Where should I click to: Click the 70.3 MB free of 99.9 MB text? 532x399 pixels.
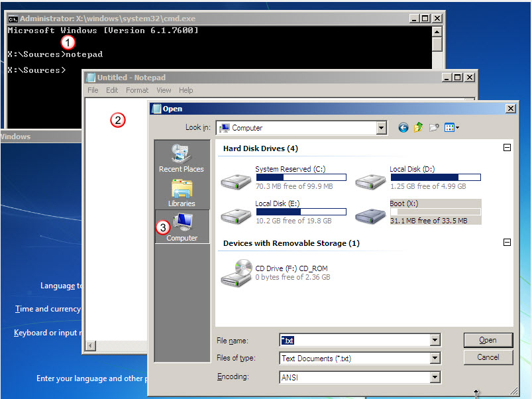294,186
